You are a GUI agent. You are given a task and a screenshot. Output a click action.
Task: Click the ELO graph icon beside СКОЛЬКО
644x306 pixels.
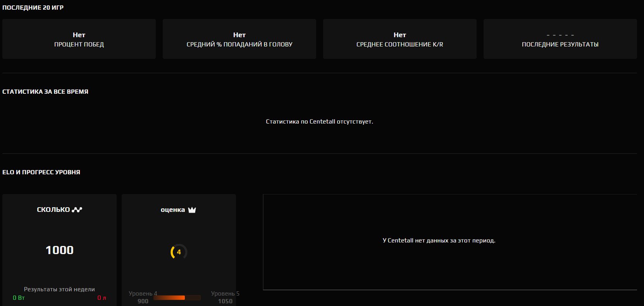[77, 210]
